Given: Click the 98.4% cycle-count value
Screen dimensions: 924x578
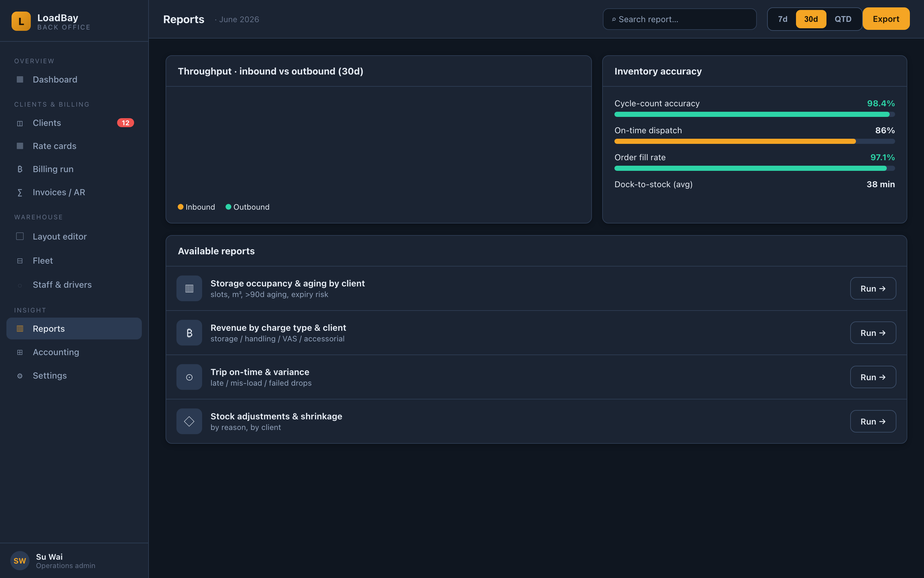Looking at the screenshot, I should 881,103.
